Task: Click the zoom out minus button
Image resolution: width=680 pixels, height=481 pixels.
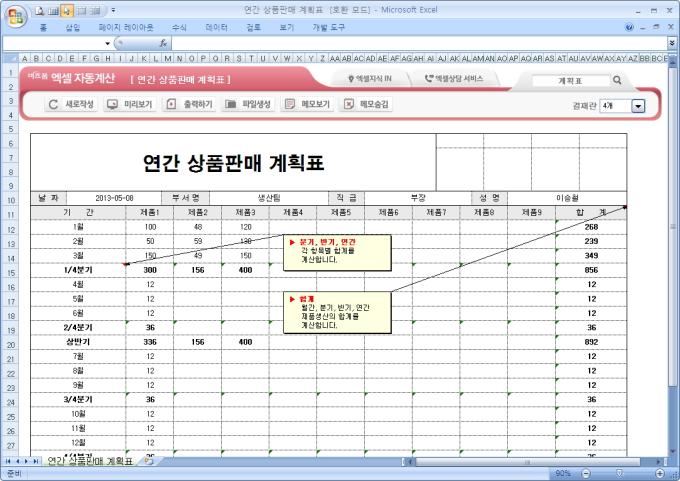Action: click(586, 473)
